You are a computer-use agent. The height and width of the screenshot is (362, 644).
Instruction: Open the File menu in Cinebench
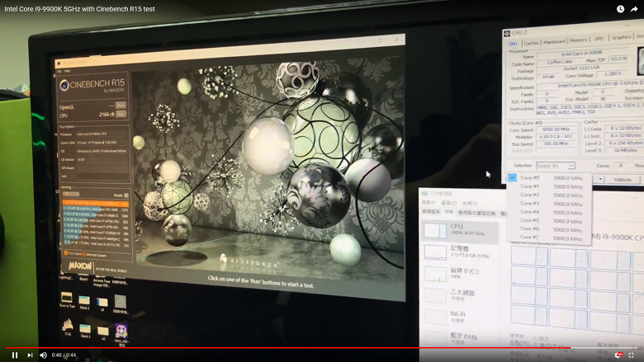point(59,72)
